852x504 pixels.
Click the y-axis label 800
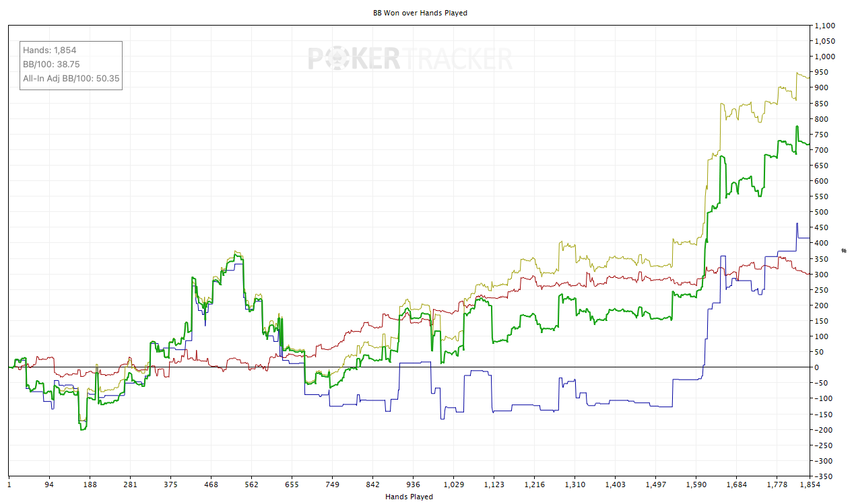pos(821,118)
